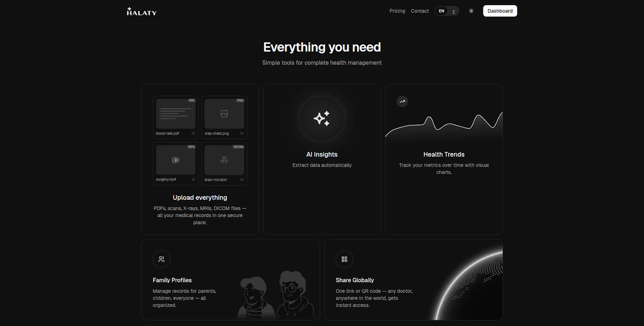Click the Family Profiles people icon

point(161,259)
